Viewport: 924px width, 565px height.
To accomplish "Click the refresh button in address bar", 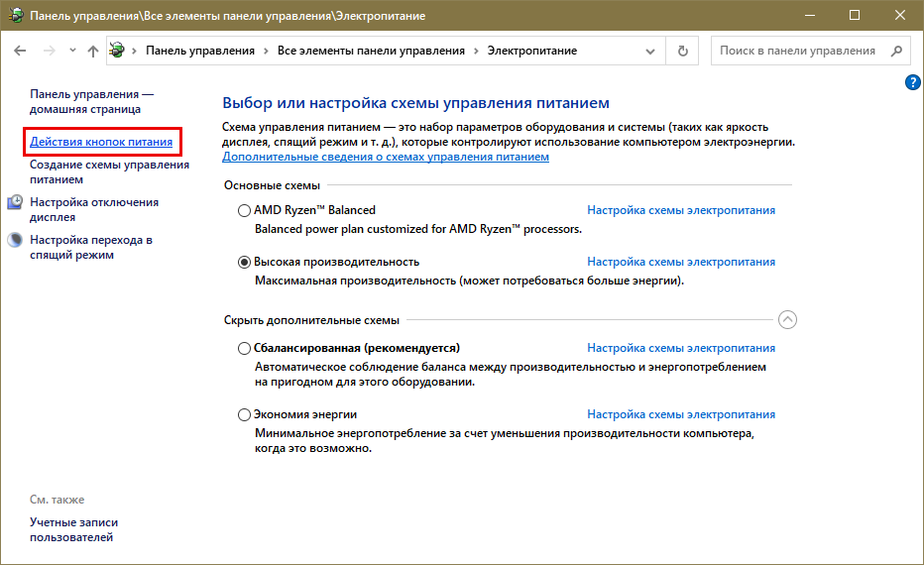I will pos(682,51).
